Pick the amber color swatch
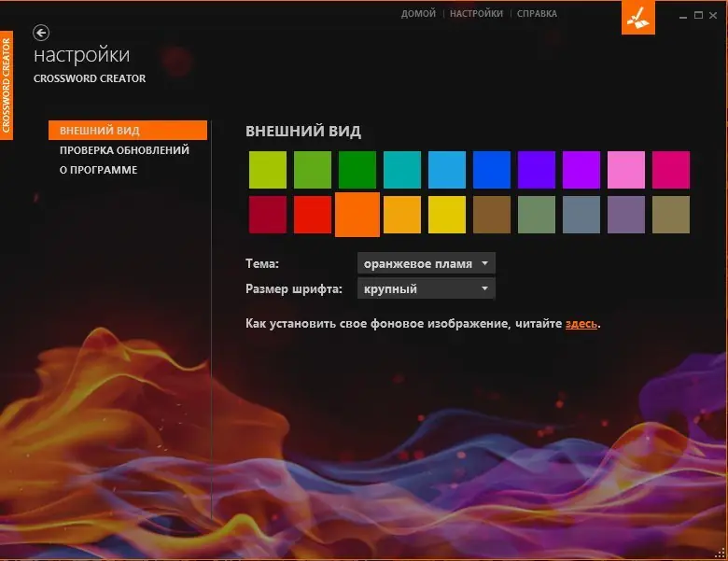The width and height of the screenshot is (728, 561). point(402,215)
